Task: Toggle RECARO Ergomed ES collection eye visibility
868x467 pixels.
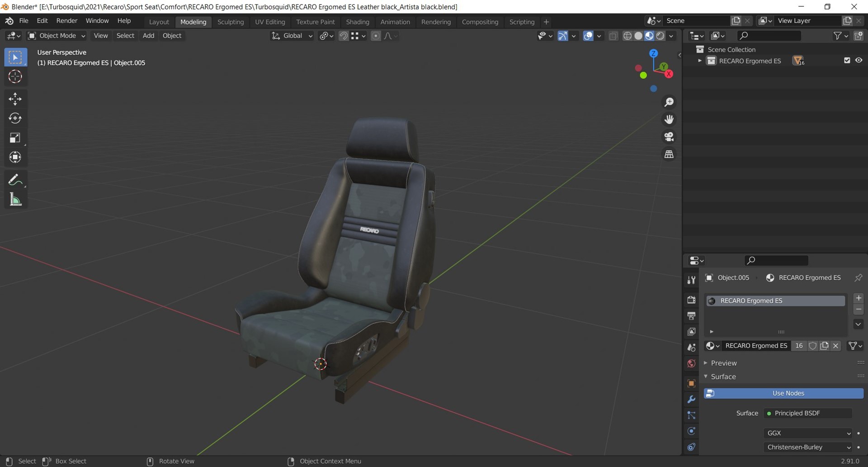Action: (859, 60)
